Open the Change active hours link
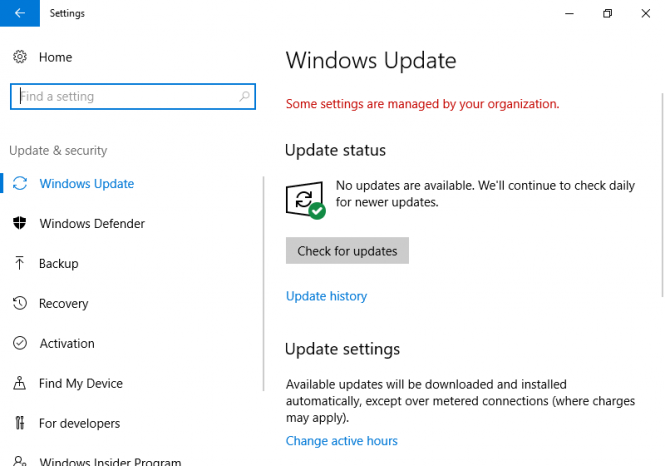The width and height of the screenshot is (665, 466). pyautogui.click(x=341, y=441)
